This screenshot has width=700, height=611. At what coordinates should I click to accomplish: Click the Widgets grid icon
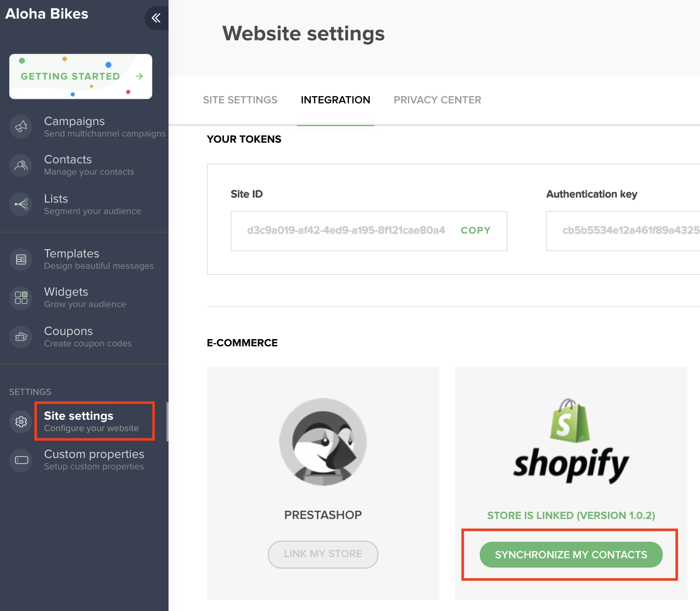click(21, 298)
